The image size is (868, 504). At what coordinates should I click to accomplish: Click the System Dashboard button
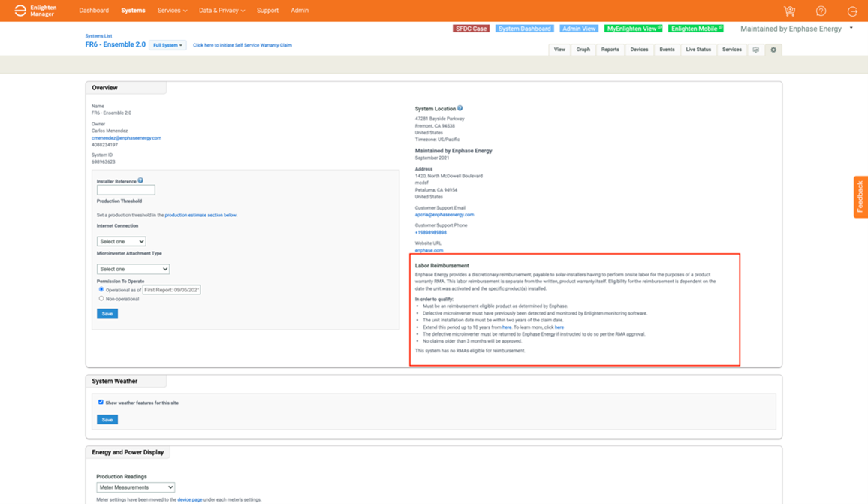[524, 29]
